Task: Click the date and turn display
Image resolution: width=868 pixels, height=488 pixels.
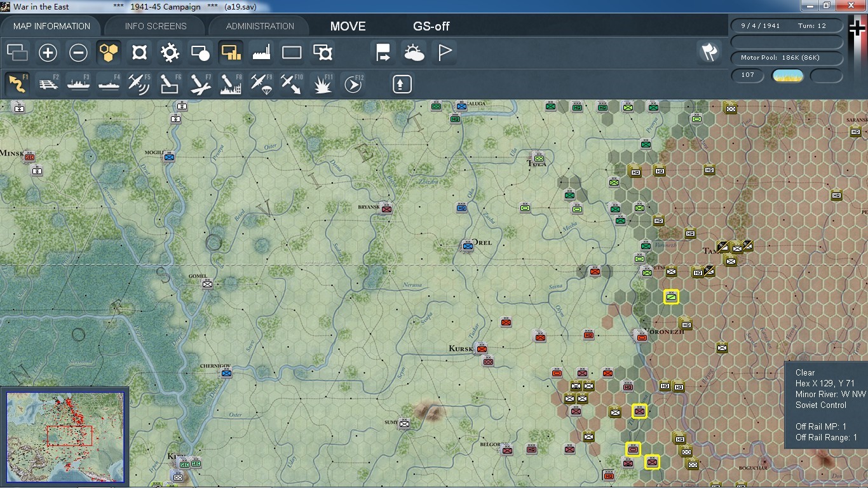Action: pyautogui.click(x=788, y=26)
